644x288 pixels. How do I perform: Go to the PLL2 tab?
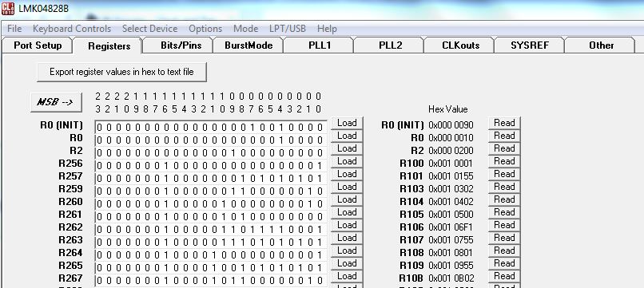pyautogui.click(x=390, y=45)
